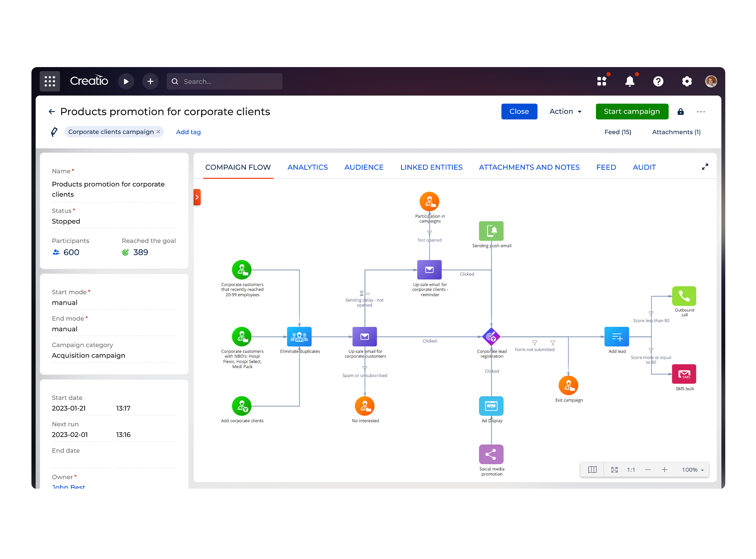This screenshot has width=756, height=559.
Task: Toggle the campaign lock icon
Action: 681,112
